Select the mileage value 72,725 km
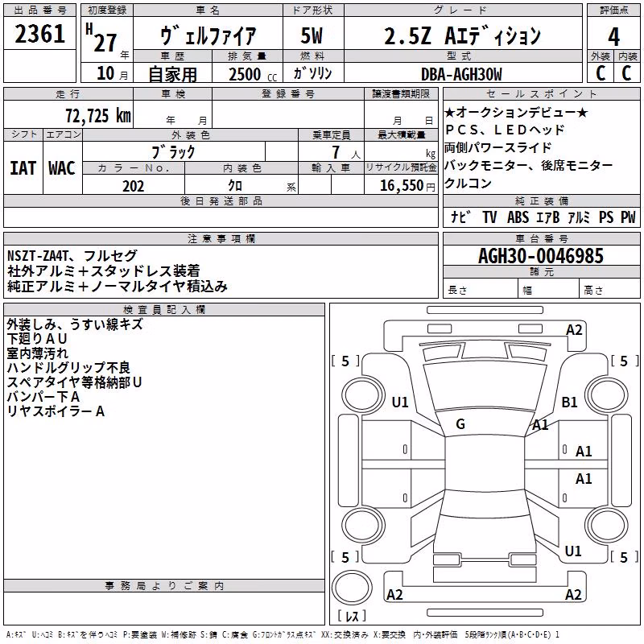The image size is (644, 644). coord(98,116)
